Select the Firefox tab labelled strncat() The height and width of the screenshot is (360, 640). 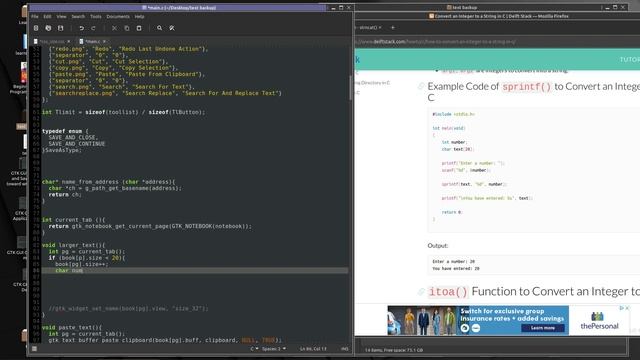[367, 28]
